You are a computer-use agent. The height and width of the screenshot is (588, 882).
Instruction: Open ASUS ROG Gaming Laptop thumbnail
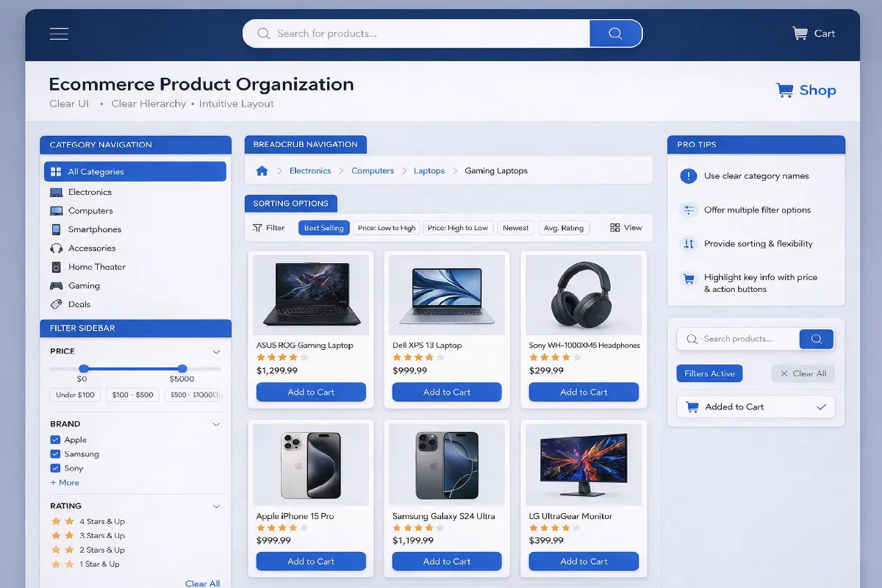(x=311, y=295)
